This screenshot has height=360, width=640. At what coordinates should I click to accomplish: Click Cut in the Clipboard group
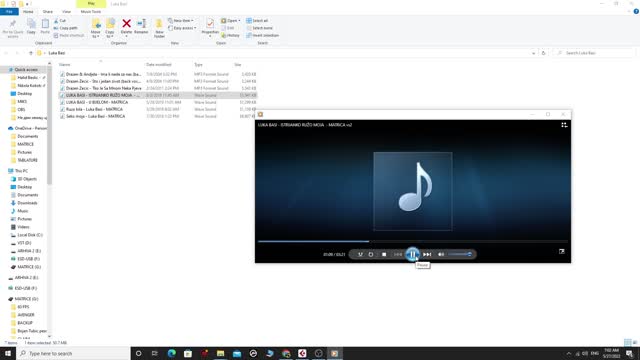[x=60, y=20]
